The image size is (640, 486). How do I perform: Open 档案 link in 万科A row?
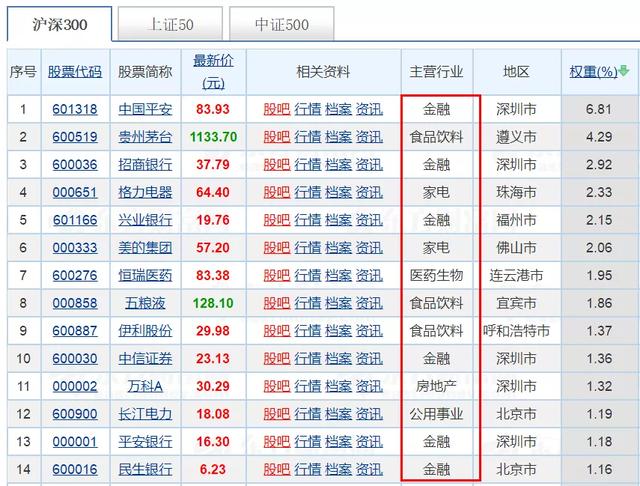(338, 386)
